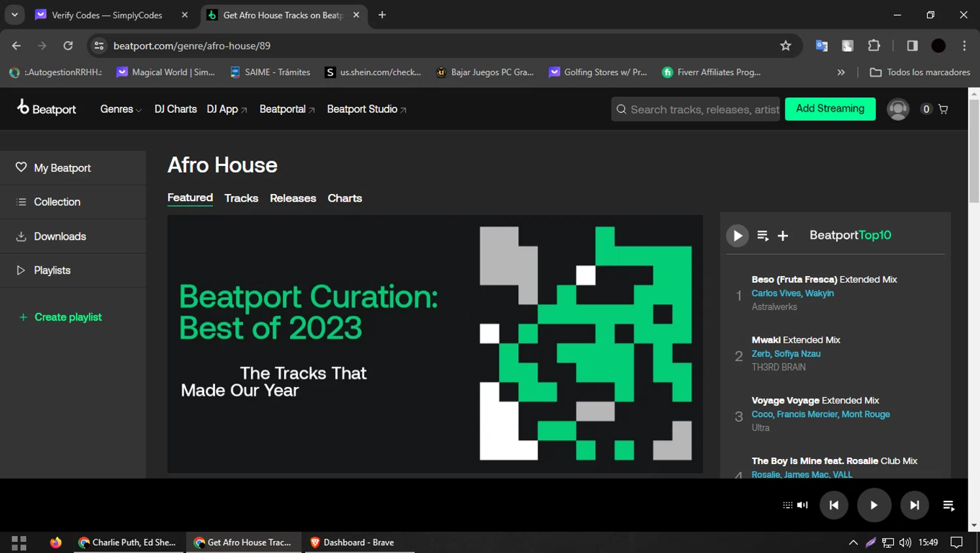Open the user account avatar
Image resolution: width=980 pixels, height=553 pixels.
[x=898, y=109]
